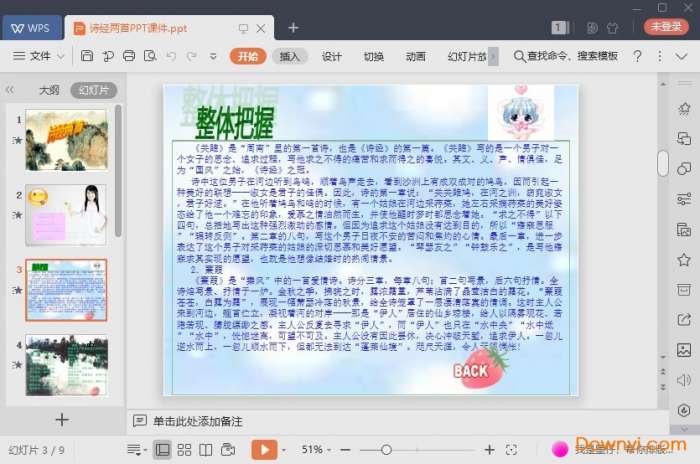Viewport: 700px width, 464px height.
Task: Open the settings sliders icon in right sidebar
Action: 683,199
